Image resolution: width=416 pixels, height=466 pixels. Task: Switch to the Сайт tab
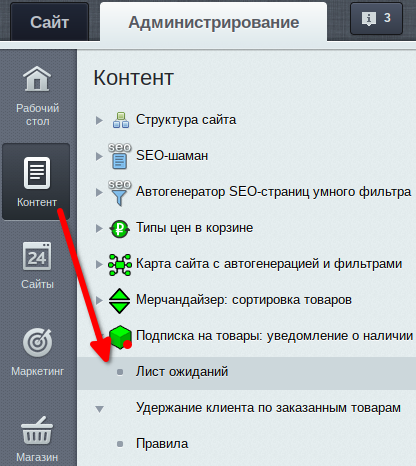(49, 22)
